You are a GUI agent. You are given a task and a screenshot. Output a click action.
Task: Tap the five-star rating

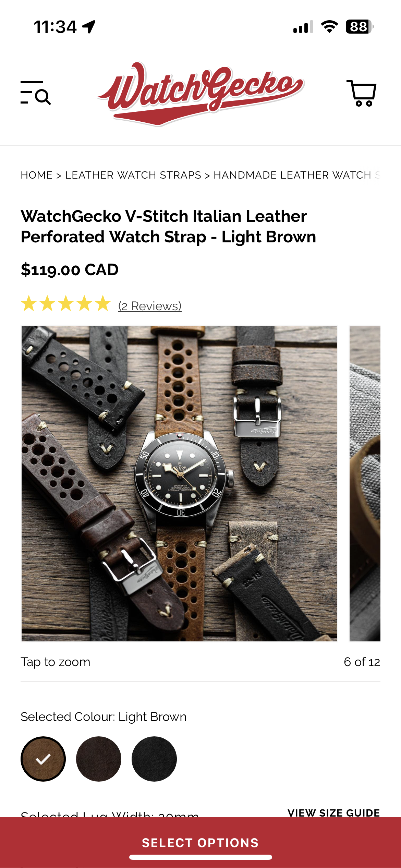[x=66, y=304]
